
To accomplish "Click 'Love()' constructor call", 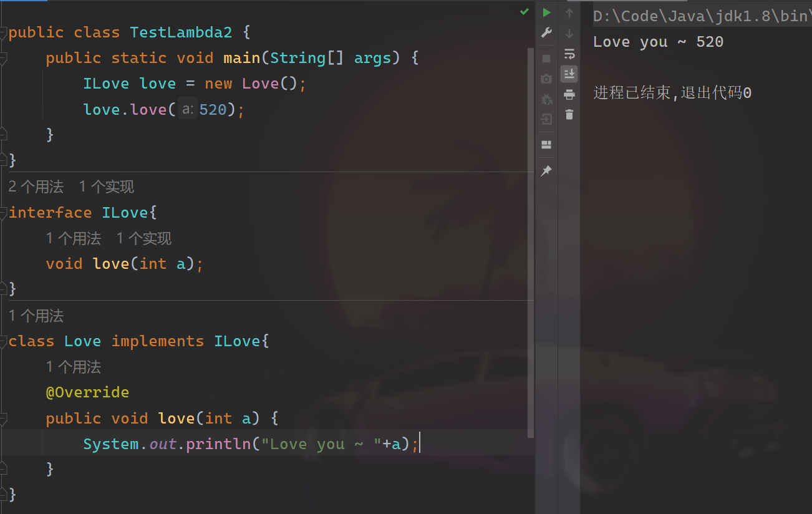I will 270,84.
